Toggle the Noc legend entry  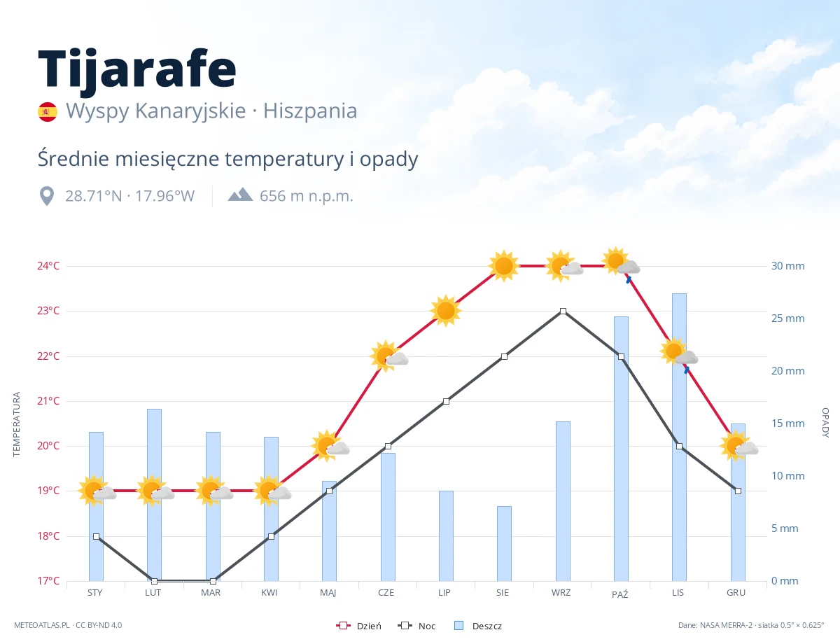tap(416, 626)
